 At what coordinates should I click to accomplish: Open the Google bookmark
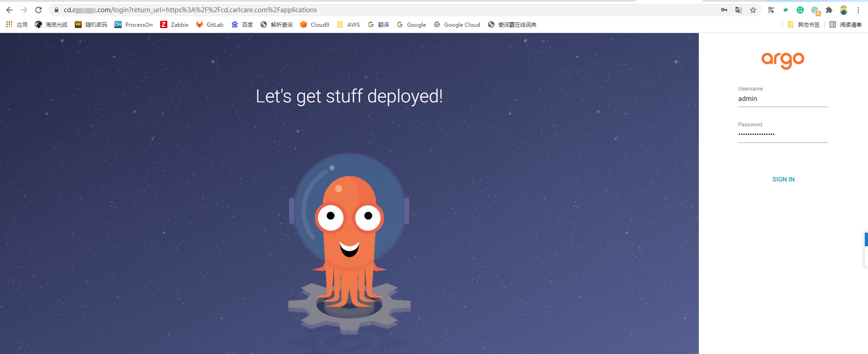point(411,24)
